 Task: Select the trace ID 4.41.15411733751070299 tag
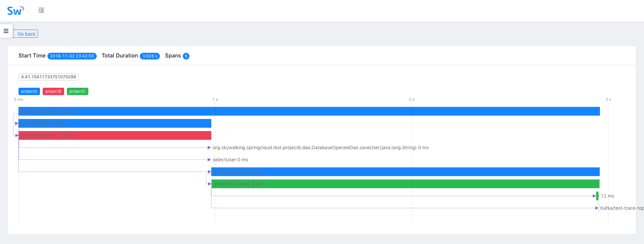pyautogui.click(x=48, y=77)
